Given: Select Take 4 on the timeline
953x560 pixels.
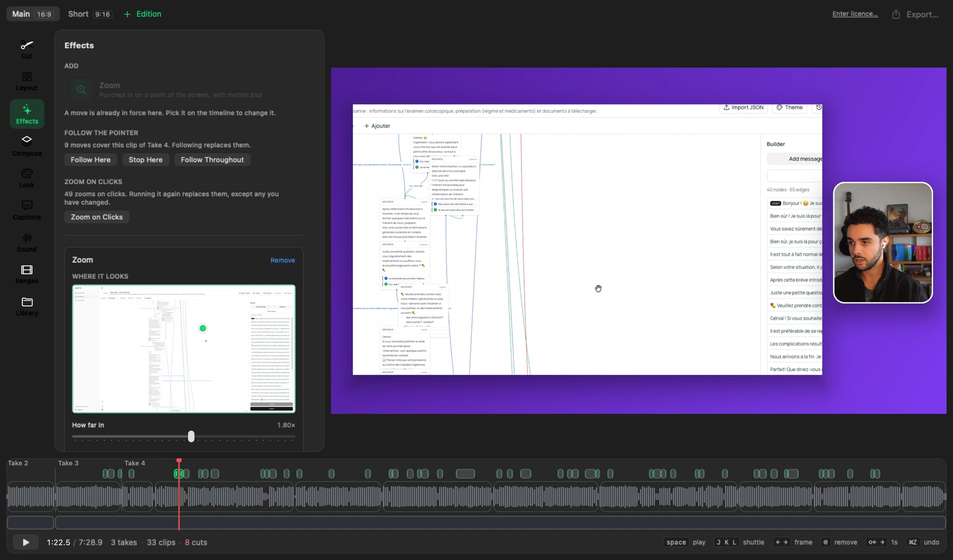Looking at the screenshot, I should coord(135,463).
